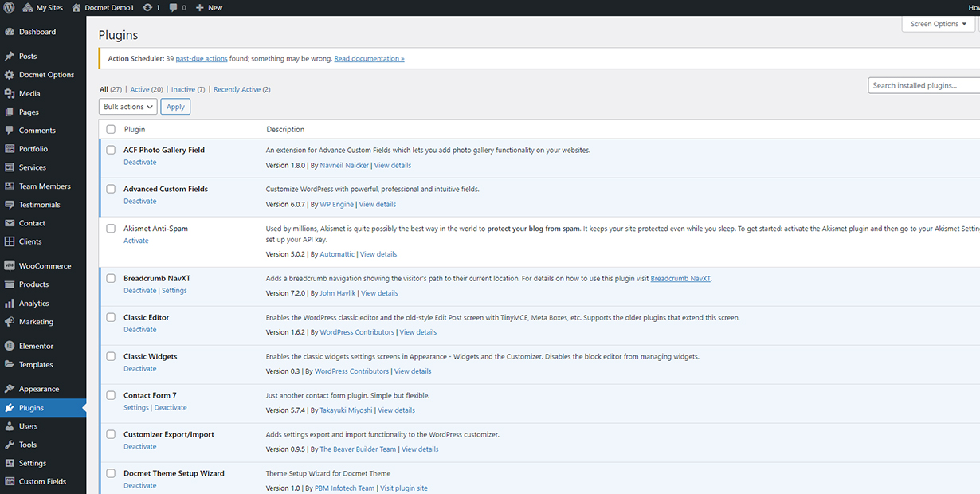
Task: Click the comments bubble icon in admin bar
Action: (174, 7)
